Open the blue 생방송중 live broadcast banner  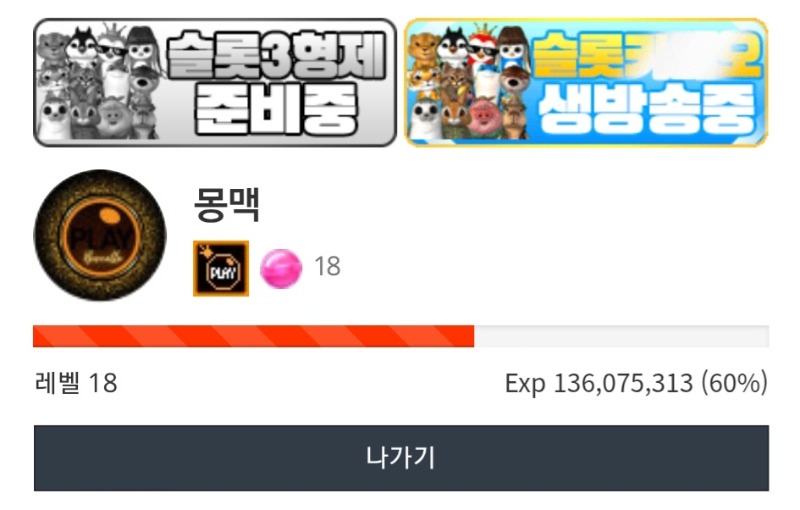click(x=586, y=83)
